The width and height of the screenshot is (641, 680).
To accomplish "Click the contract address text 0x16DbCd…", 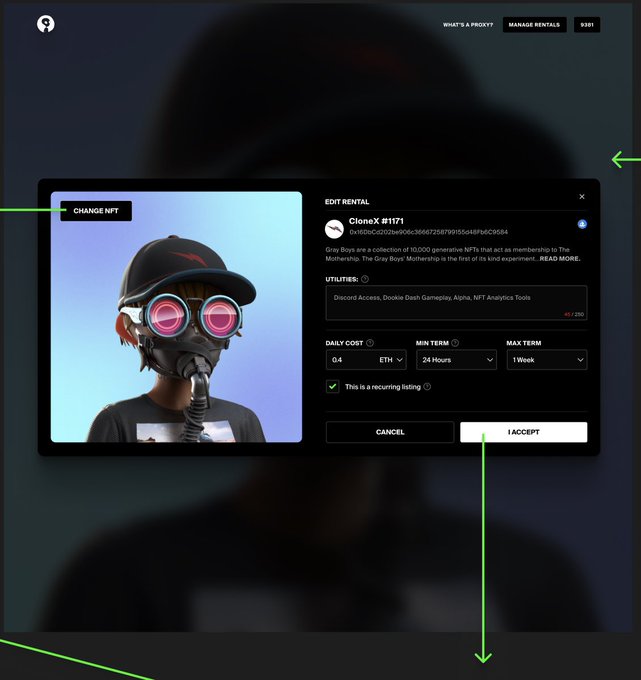I will click(428, 232).
